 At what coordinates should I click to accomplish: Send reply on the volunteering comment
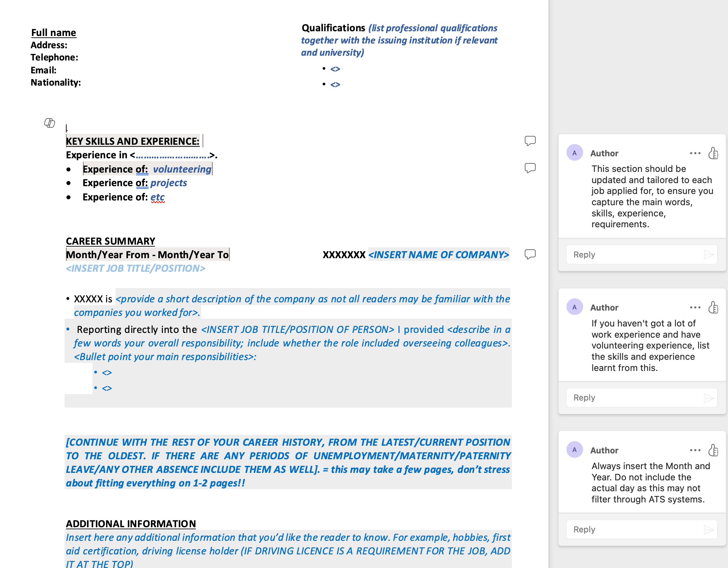click(x=708, y=398)
